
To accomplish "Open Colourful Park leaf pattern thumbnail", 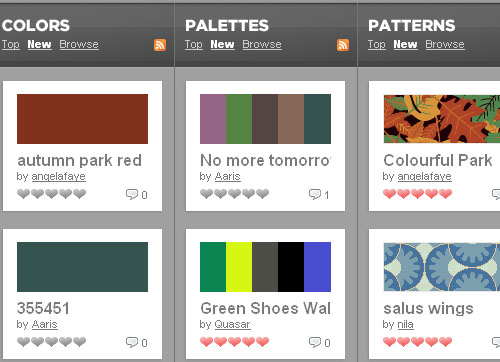I will point(442,119).
